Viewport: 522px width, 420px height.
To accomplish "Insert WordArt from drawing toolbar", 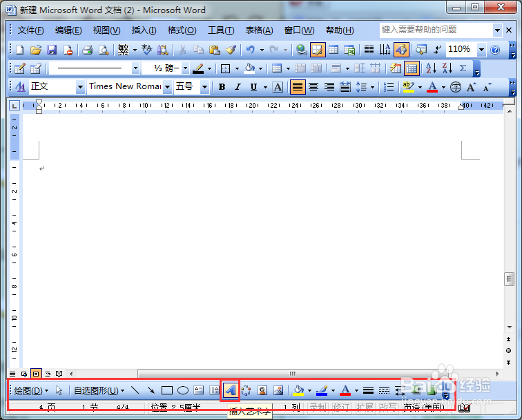I will [230, 390].
